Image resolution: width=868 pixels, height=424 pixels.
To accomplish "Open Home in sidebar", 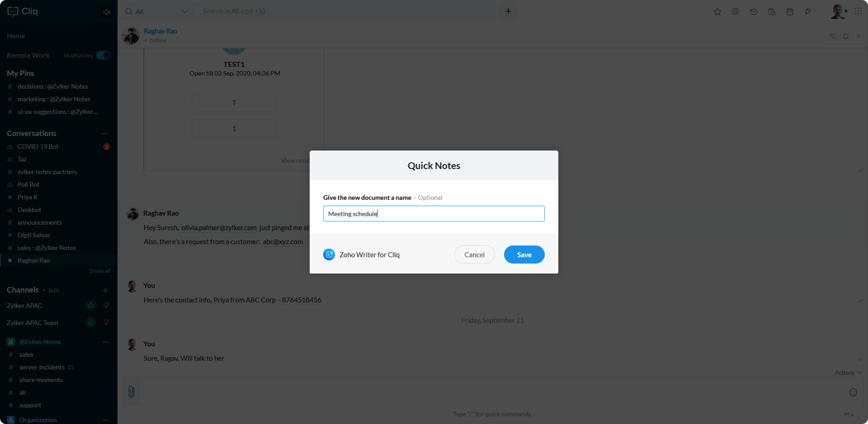I will tap(16, 36).
